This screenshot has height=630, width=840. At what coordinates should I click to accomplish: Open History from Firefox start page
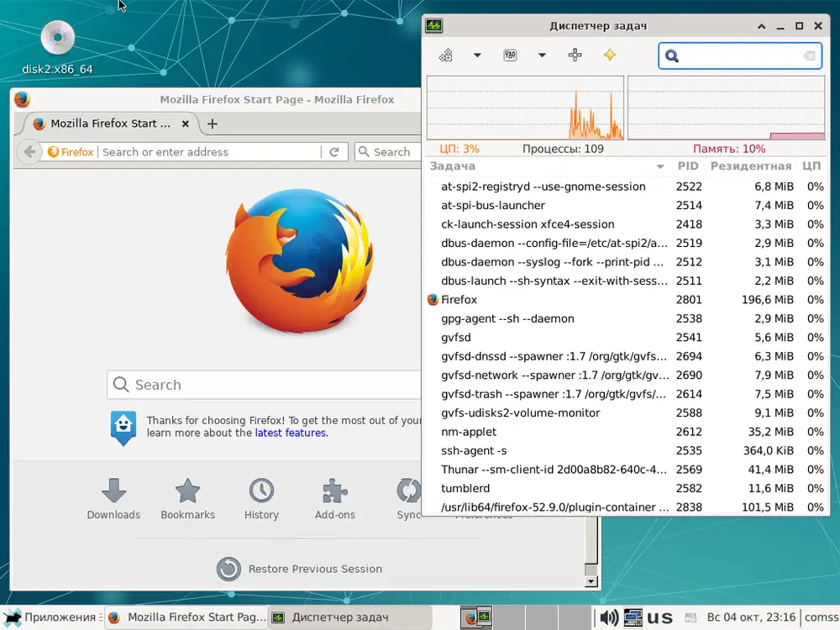(x=261, y=499)
